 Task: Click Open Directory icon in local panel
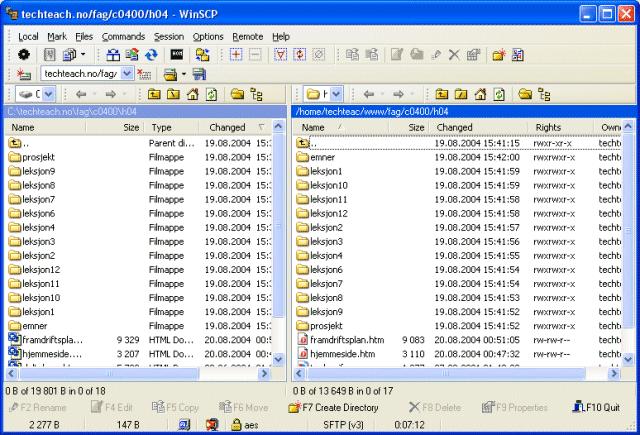coord(237,94)
